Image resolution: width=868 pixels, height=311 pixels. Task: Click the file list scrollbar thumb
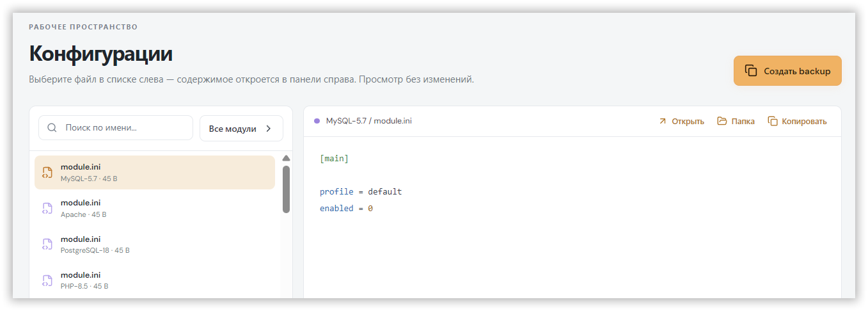tap(286, 189)
